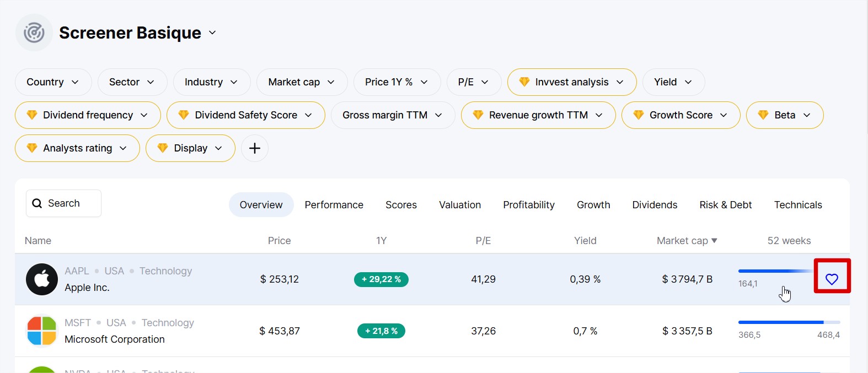Screen dimensions: 868x373
Task: Open the Country filter dropdown
Action: 53,82
